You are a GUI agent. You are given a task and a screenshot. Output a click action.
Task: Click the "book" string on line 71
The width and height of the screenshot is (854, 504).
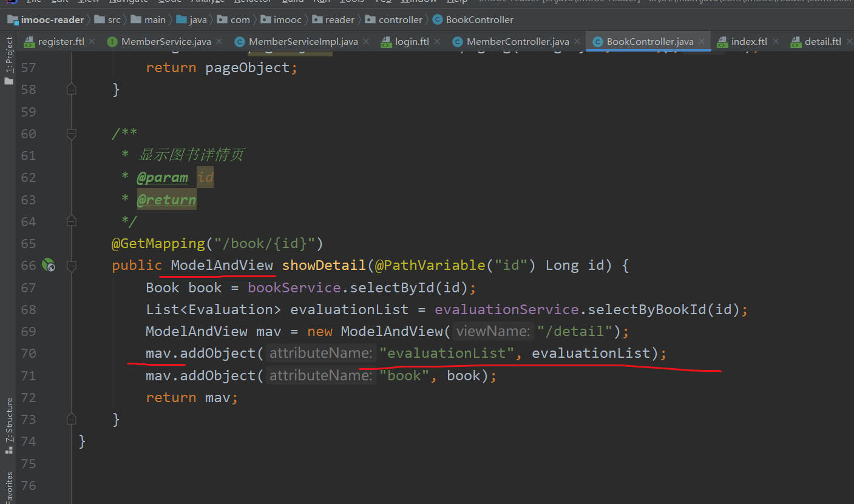[404, 375]
